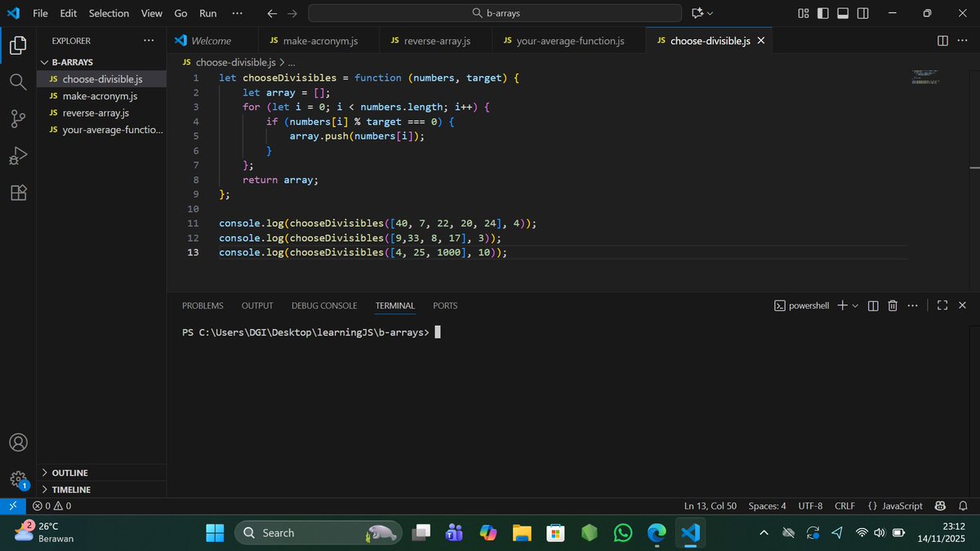This screenshot has height=551, width=980.
Task: Toggle the primary sidebar visibility icon
Action: pyautogui.click(x=823, y=13)
